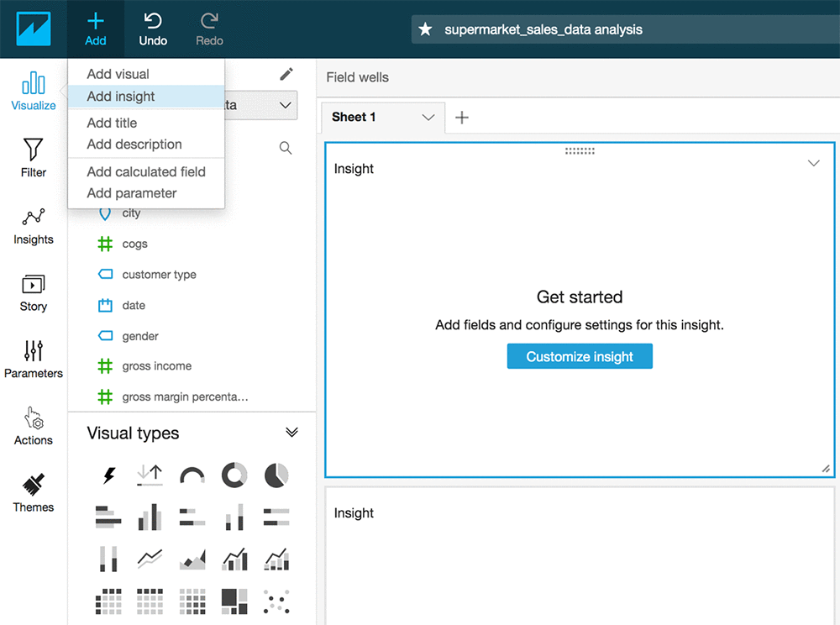Select the area line chart visual type
Viewport: 840px width, 625px height.
192,559
